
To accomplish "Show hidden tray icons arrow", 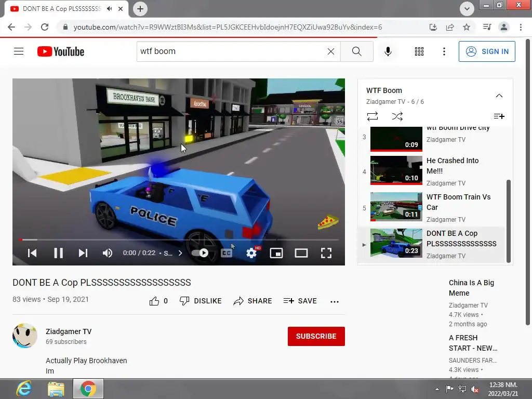I will click(x=437, y=389).
